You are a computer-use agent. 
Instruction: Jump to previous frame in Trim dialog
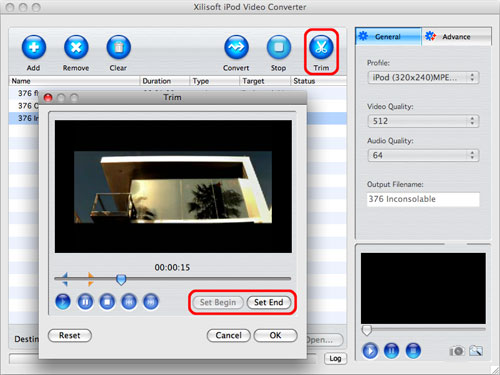click(x=129, y=302)
